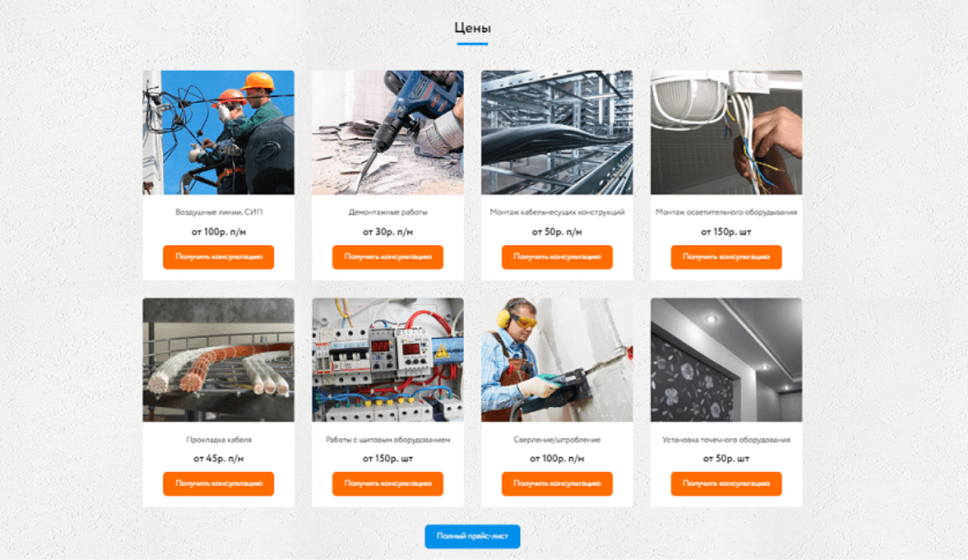The image size is (968, 560).
Task: Select the Сверление/штробление title
Action: [557, 439]
